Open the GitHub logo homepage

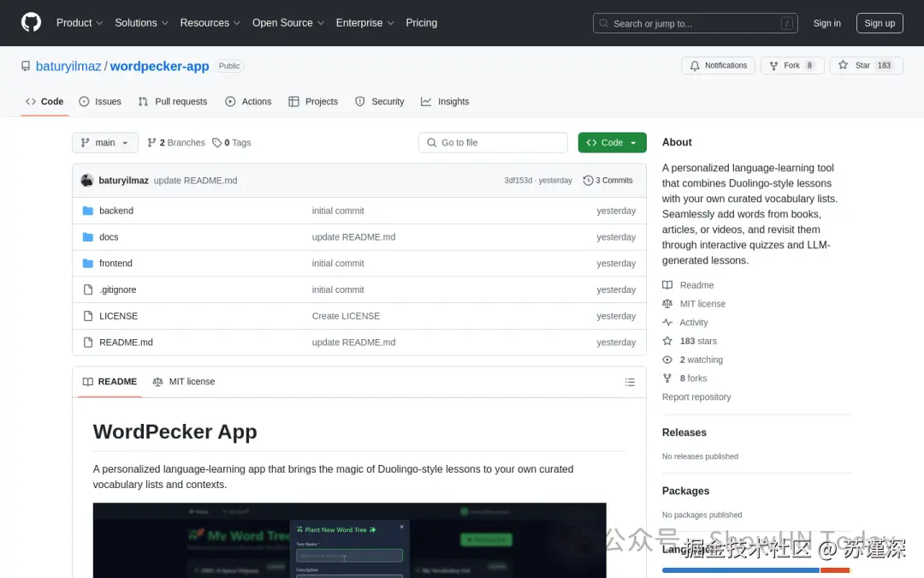coord(32,23)
